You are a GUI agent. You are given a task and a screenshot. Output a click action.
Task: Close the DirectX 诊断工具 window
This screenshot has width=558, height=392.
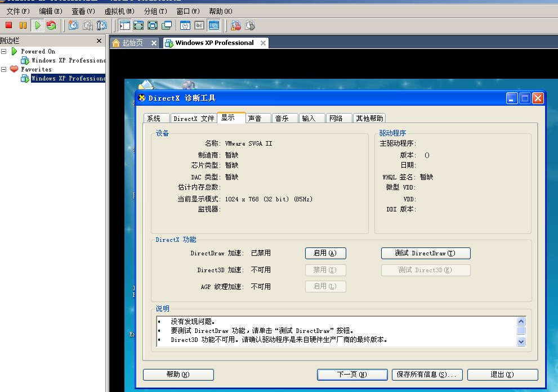click(x=538, y=98)
